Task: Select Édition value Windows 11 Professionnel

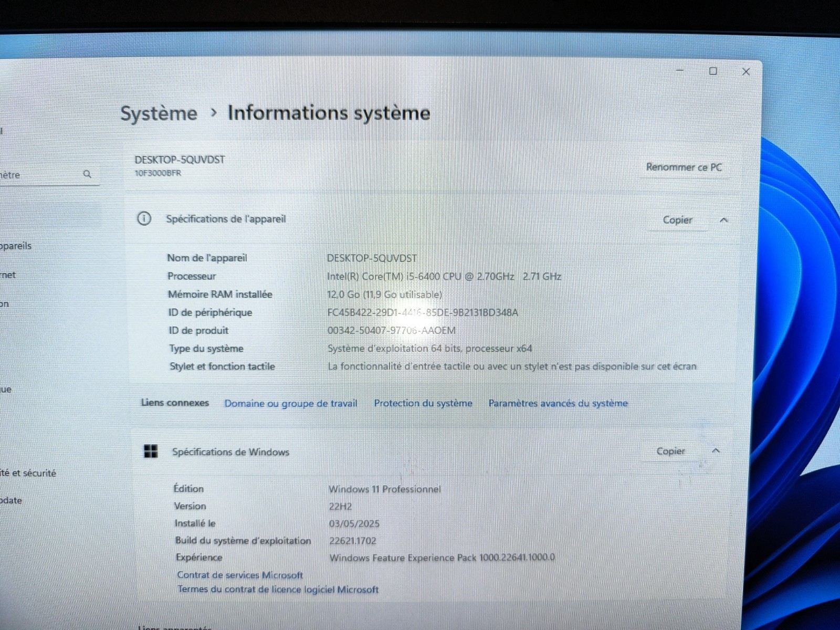Action: coord(385,489)
